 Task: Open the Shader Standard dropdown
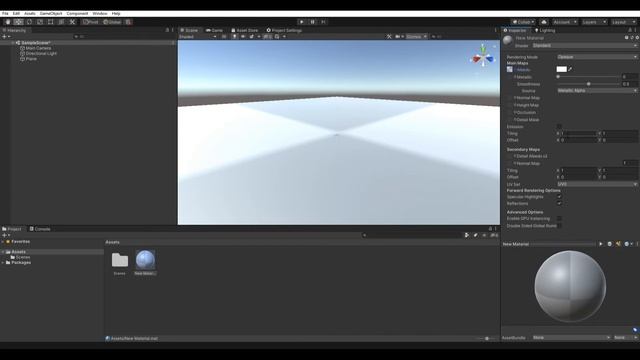click(584, 46)
